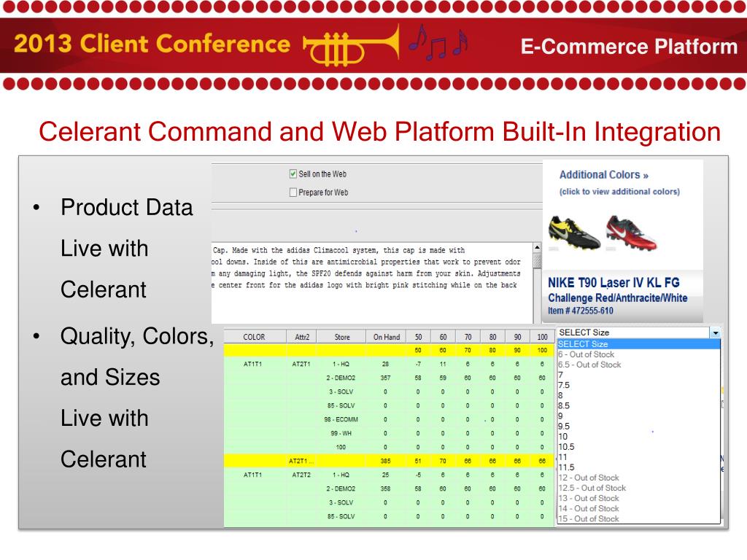
Task: Click the 'Item # 472555-610' text
Action: [x=580, y=311]
